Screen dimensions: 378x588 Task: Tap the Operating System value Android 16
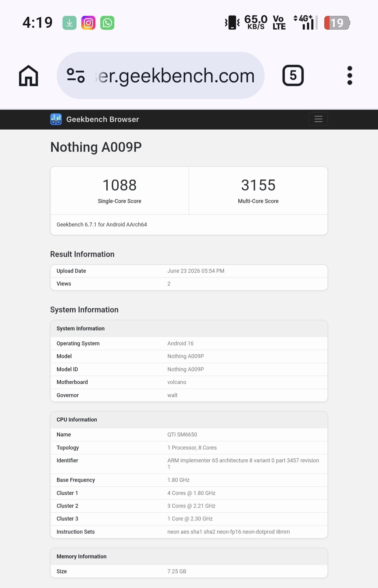[x=180, y=343]
